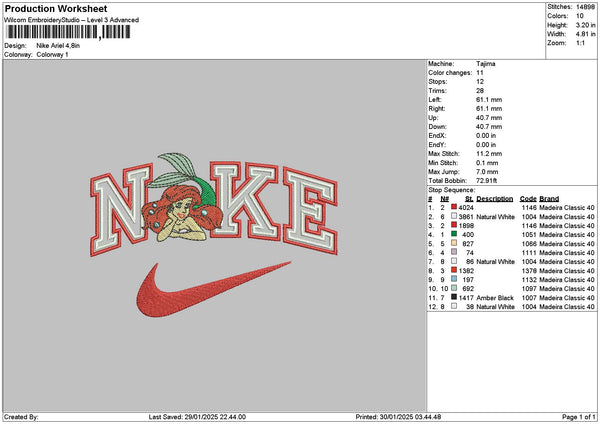Select the white swatch beside stitch count 3861

pos(454,216)
